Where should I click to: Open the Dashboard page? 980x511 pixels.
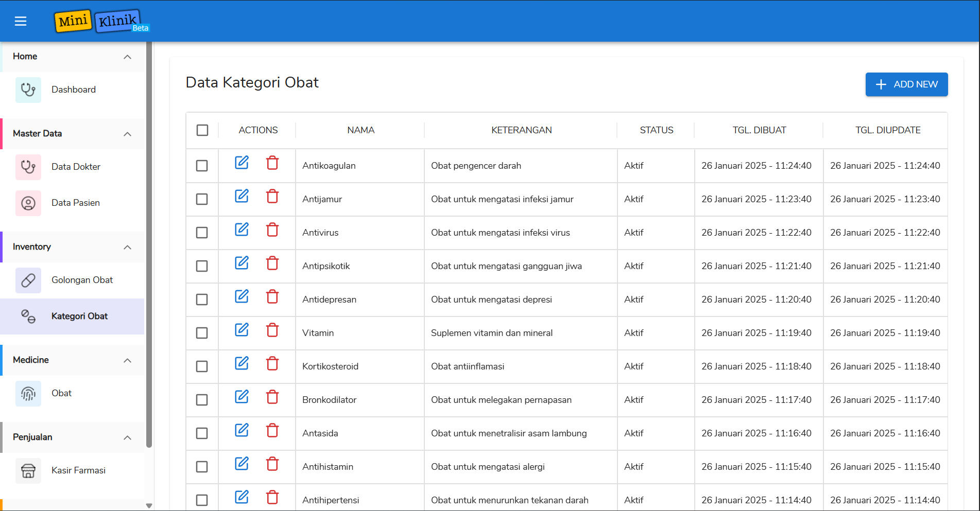[x=73, y=90]
